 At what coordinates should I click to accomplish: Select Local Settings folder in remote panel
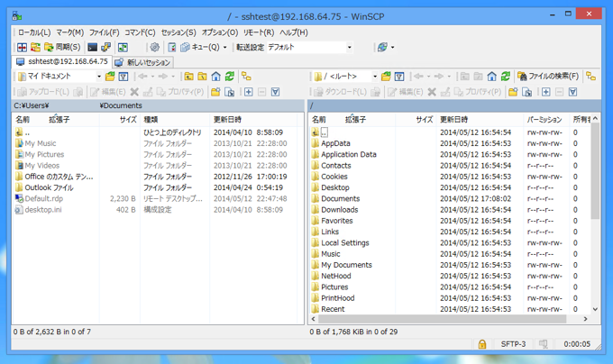click(340, 242)
